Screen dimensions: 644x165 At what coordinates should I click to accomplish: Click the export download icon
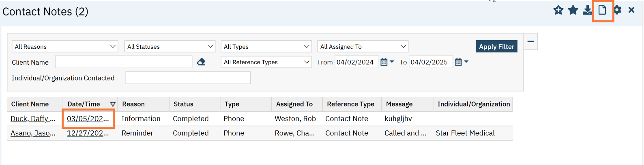[x=587, y=10]
